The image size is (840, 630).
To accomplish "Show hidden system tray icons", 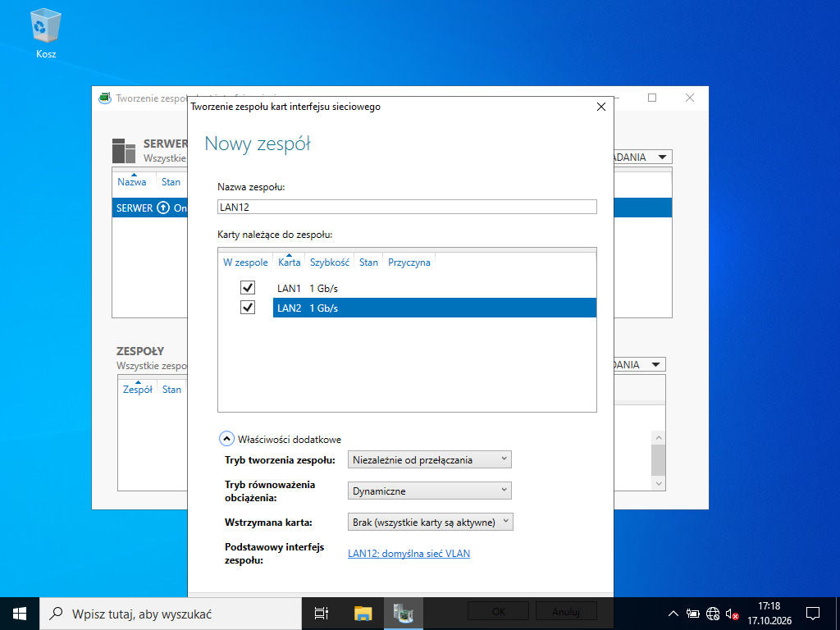I will point(673,614).
